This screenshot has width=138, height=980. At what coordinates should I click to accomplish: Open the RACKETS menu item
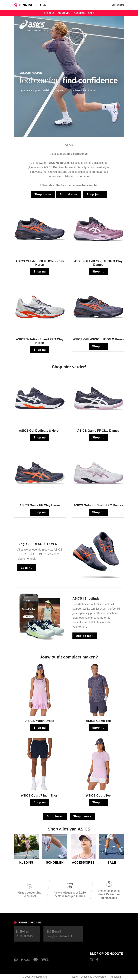coord(79,13)
